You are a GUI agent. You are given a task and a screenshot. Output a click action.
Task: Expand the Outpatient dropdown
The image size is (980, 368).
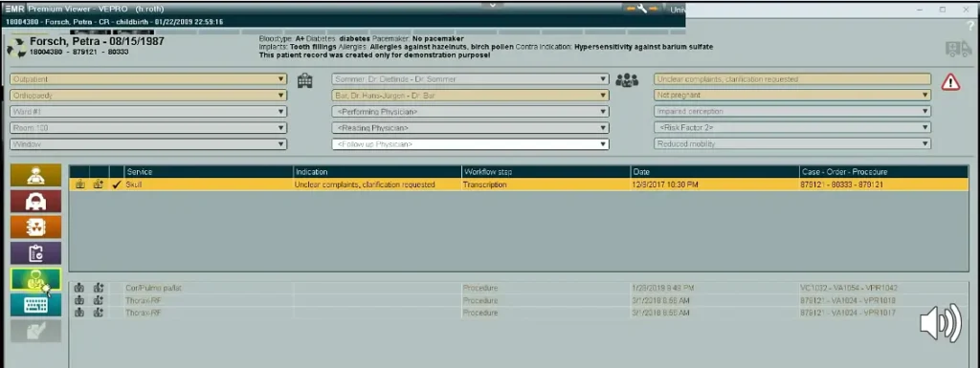tap(148, 79)
